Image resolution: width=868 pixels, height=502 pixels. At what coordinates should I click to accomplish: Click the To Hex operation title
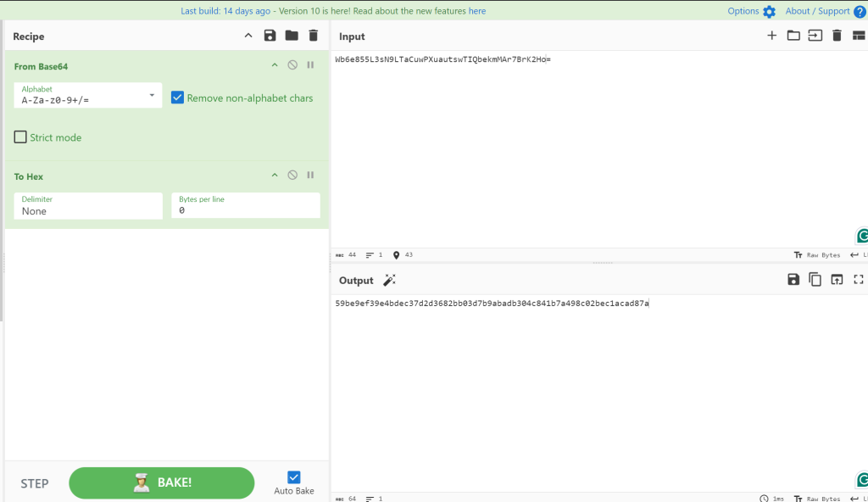click(x=28, y=176)
